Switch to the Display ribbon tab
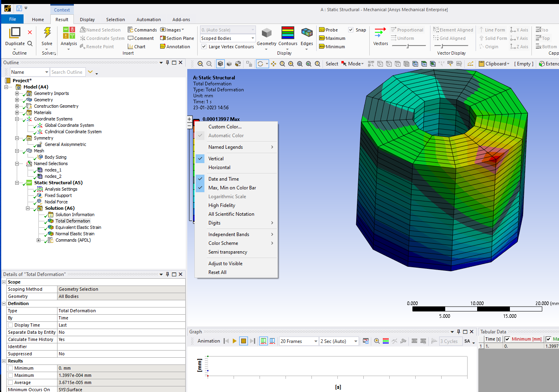 coord(87,20)
